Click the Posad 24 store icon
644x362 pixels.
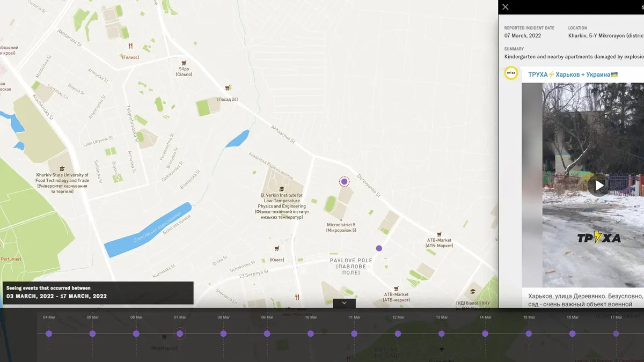click(x=228, y=88)
